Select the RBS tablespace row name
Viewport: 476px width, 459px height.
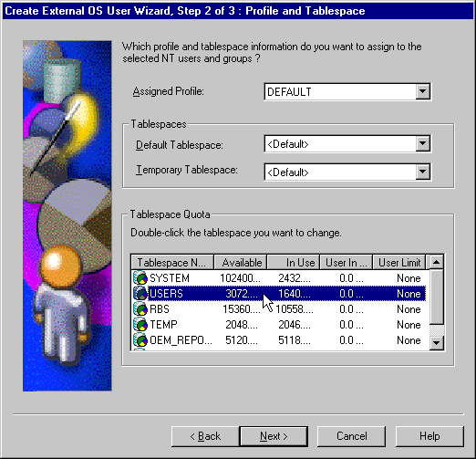coord(160,309)
